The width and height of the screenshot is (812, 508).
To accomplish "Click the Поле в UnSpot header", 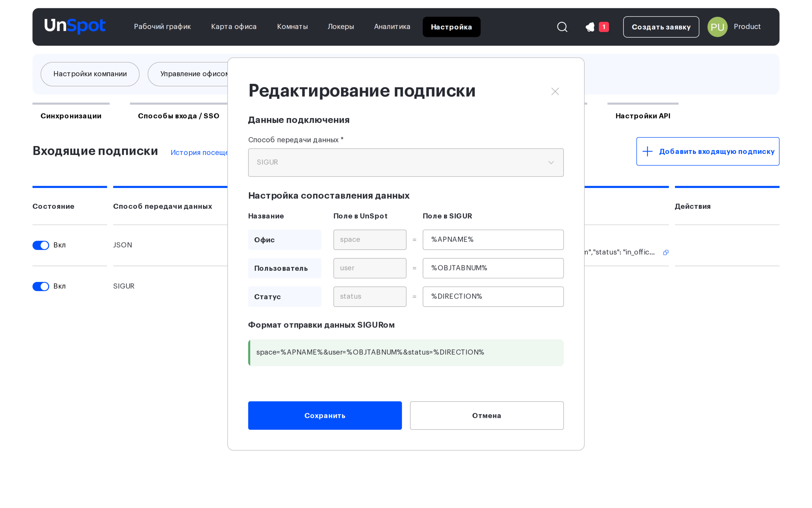I will (360, 216).
